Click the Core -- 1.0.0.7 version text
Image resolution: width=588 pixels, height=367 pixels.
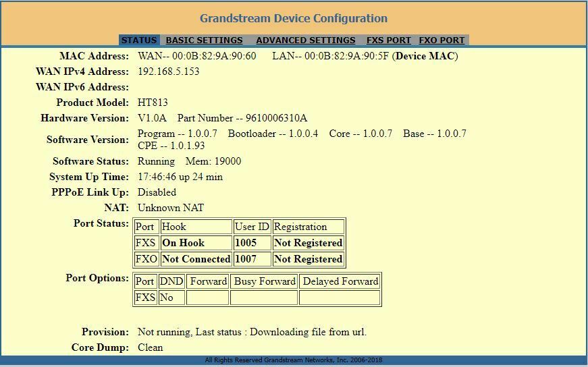click(360, 134)
